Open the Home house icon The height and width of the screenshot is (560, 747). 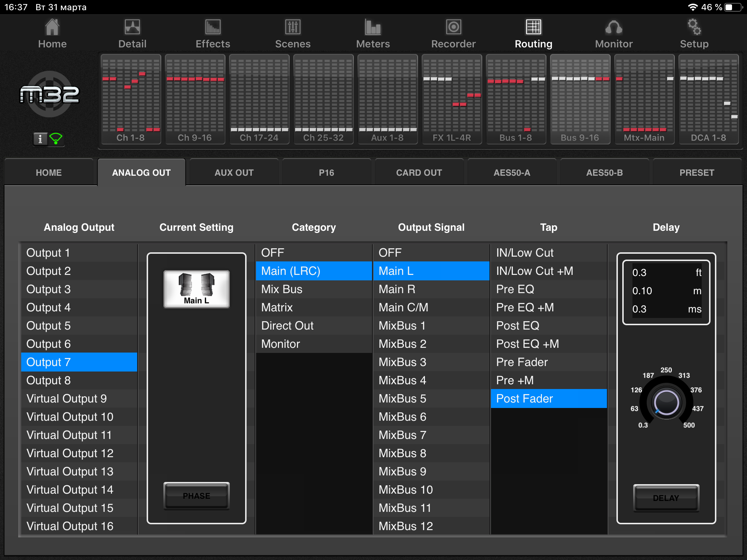52,28
